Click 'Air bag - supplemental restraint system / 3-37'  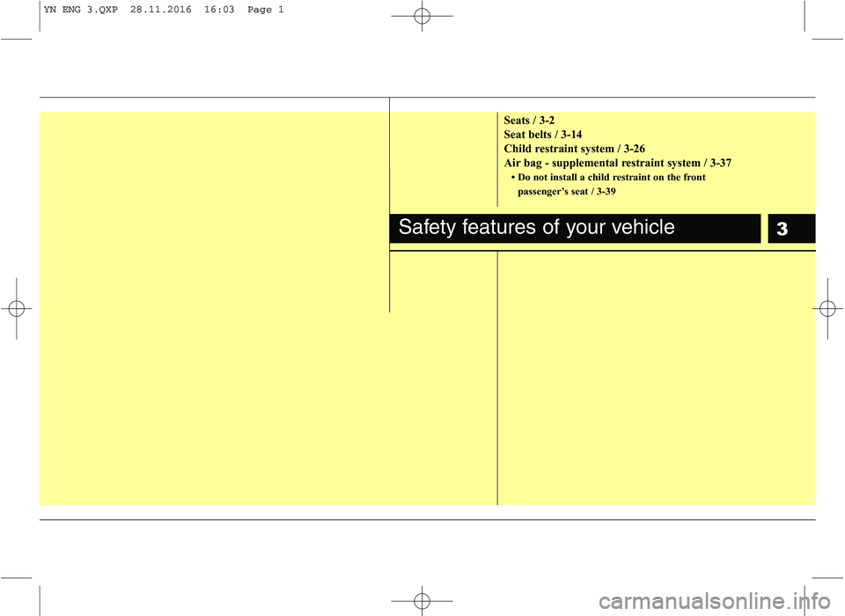pyautogui.click(x=617, y=163)
